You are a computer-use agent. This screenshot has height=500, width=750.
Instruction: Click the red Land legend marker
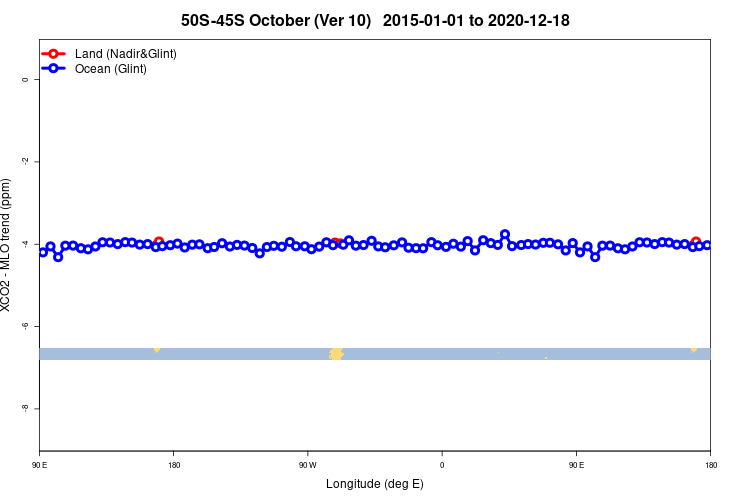[53, 54]
